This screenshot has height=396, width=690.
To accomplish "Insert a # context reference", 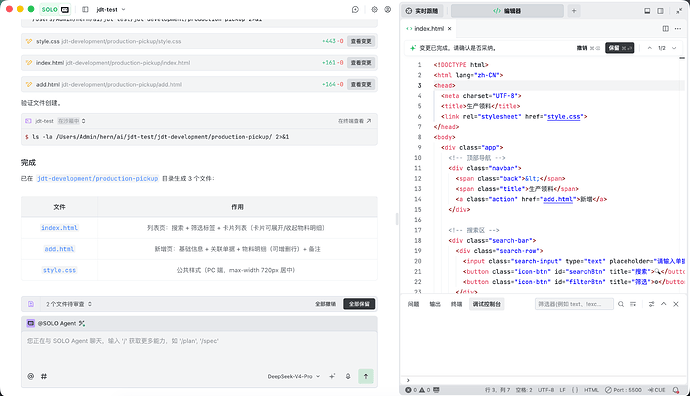I will (44, 376).
